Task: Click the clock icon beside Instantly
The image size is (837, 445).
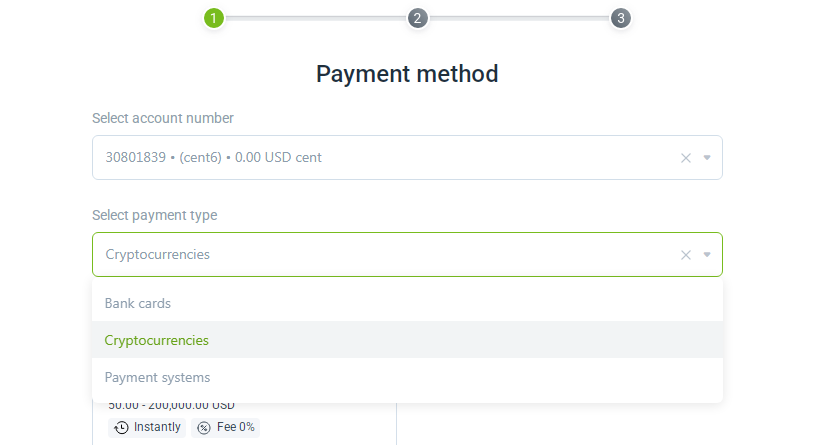Action: pyautogui.click(x=122, y=427)
